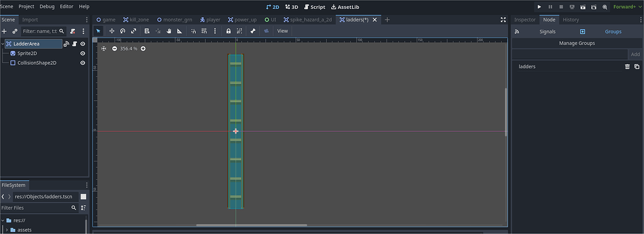Image resolution: width=644 pixels, height=234 pixels.
Task: Zoom in with the plus button
Action: pyautogui.click(x=143, y=49)
